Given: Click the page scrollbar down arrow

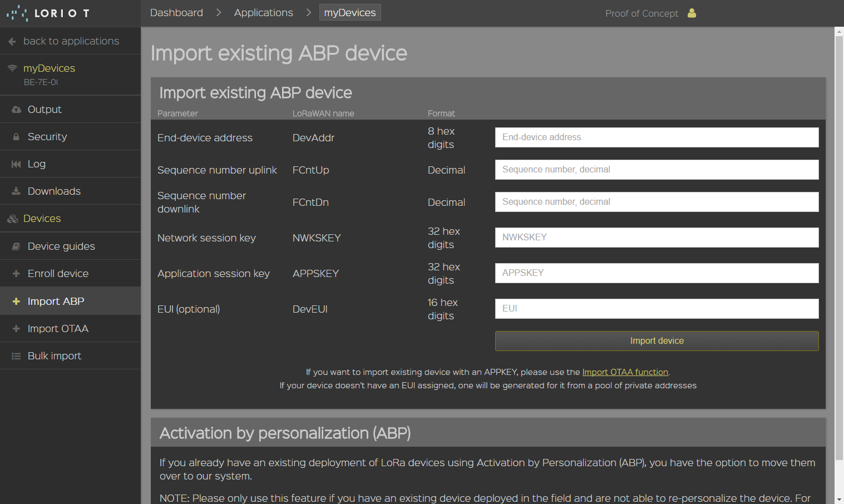Looking at the screenshot, I should click(x=839, y=499).
